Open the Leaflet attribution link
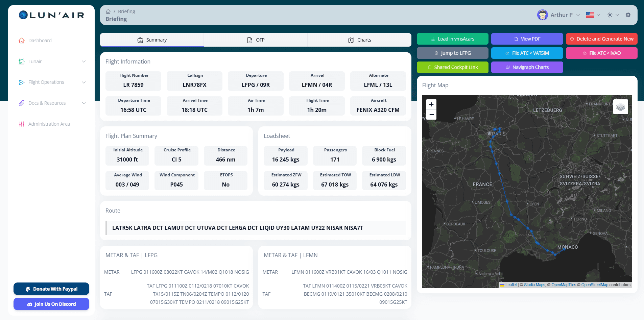 coord(511,285)
